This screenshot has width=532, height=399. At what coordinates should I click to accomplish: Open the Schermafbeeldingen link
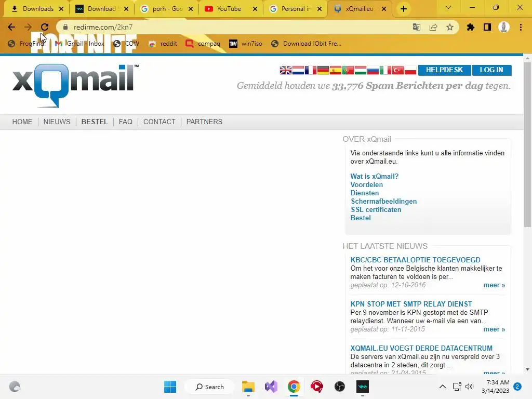tap(383, 201)
